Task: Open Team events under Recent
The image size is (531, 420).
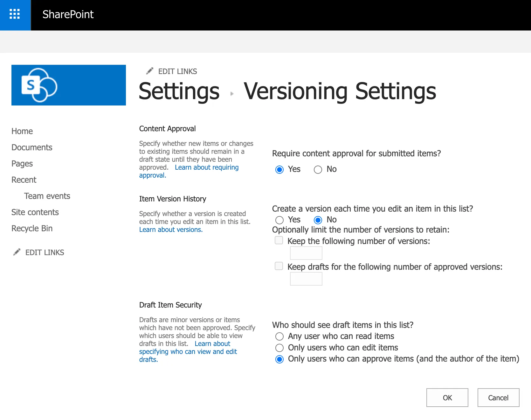Action: (47, 196)
